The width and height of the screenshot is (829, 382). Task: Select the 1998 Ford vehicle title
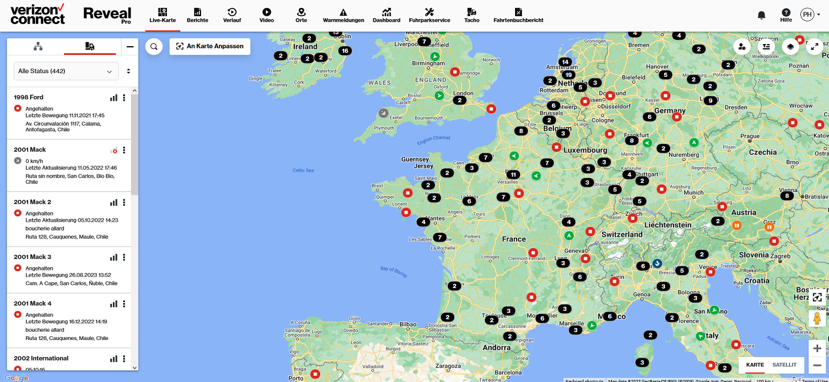[29, 97]
